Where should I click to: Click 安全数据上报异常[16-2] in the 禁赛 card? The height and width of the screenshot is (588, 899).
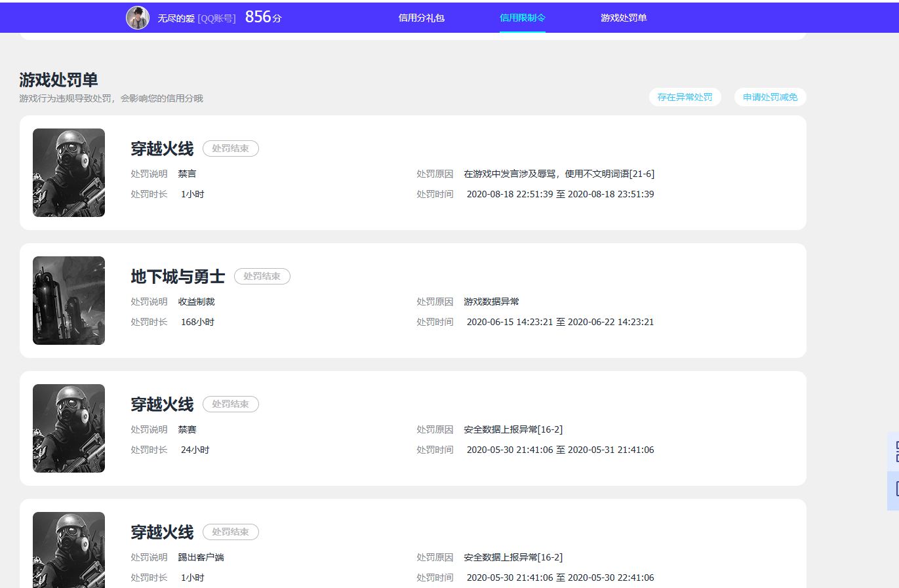513,429
